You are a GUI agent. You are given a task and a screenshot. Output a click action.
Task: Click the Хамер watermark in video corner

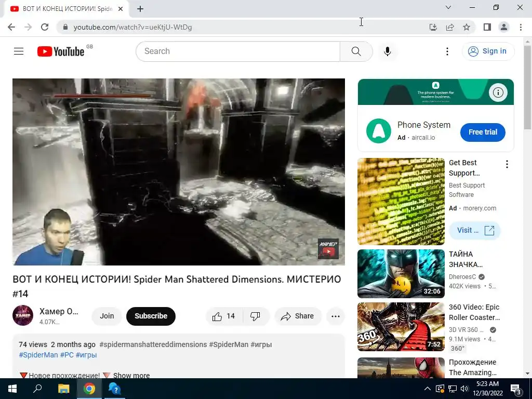tap(328, 249)
